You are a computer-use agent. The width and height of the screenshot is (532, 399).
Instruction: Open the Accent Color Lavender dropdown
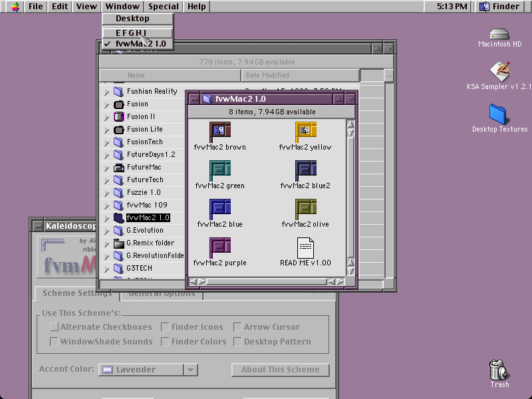(148, 370)
